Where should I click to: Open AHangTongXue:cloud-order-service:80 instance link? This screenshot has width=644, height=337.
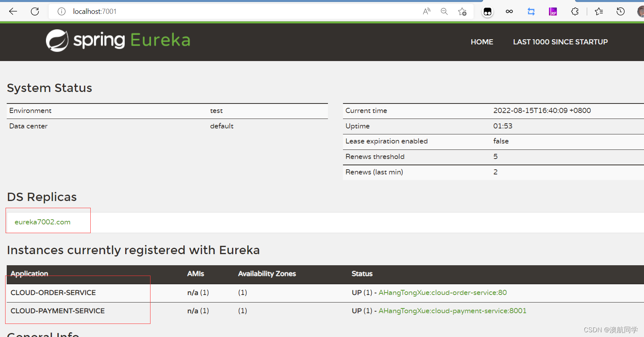click(x=442, y=293)
